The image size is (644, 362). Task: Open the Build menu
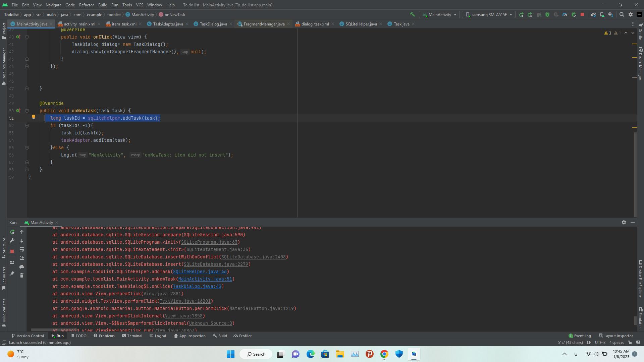[103, 5]
